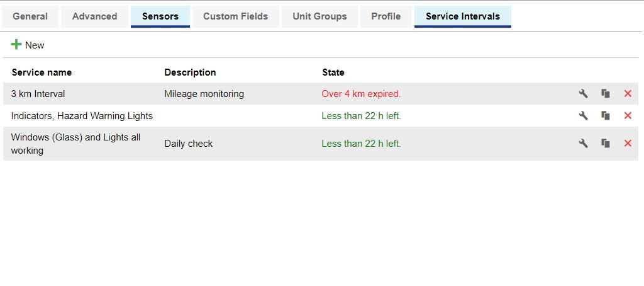Open the Custom Fields tab

tap(235, 16)
